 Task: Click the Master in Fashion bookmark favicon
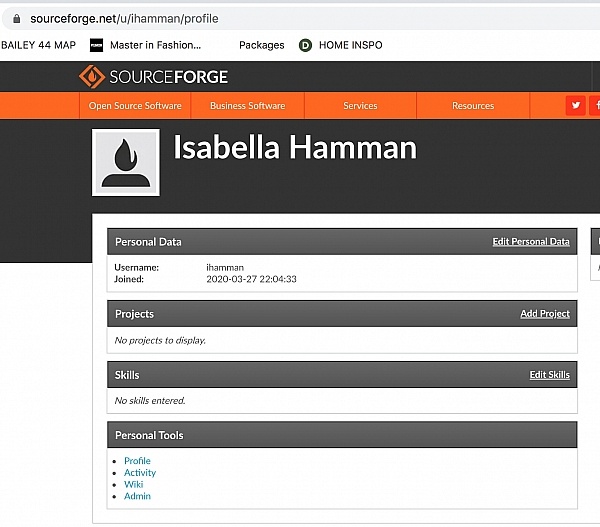[96, 45]
